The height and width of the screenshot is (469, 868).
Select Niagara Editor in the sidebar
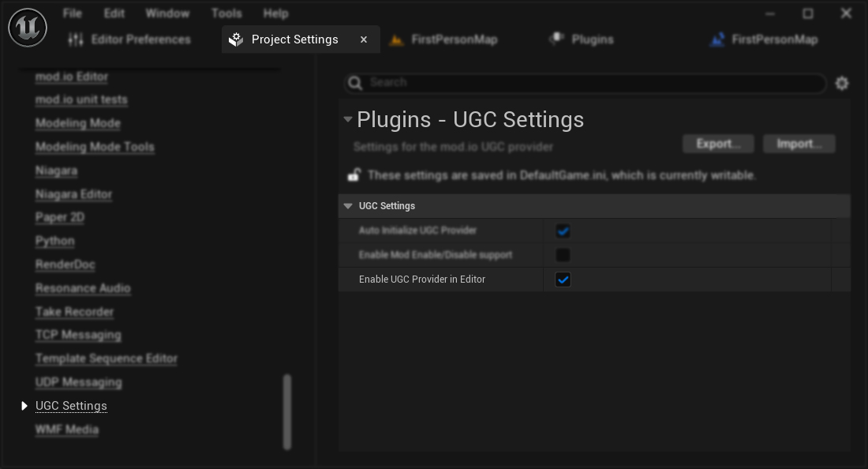pos(73,194)
